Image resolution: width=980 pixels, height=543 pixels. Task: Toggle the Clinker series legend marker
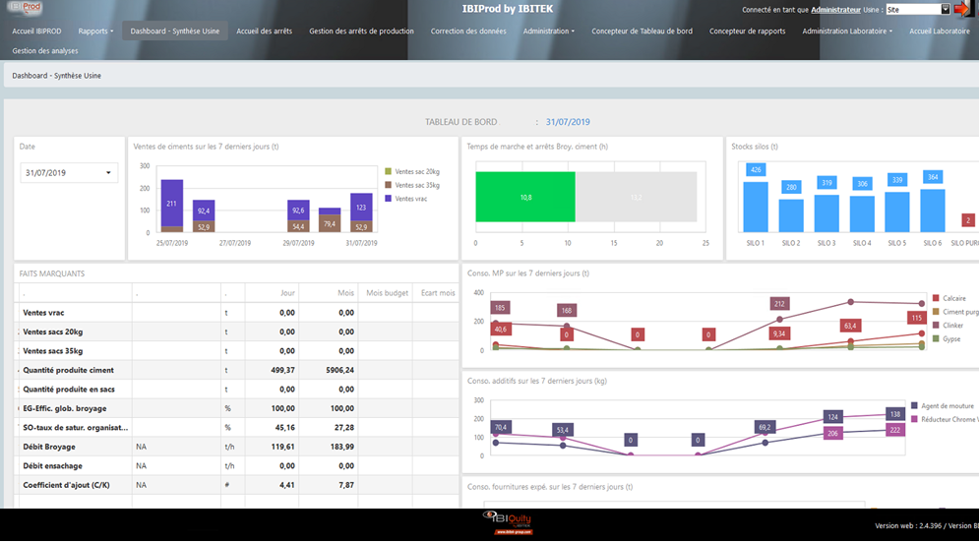point(936,326)
